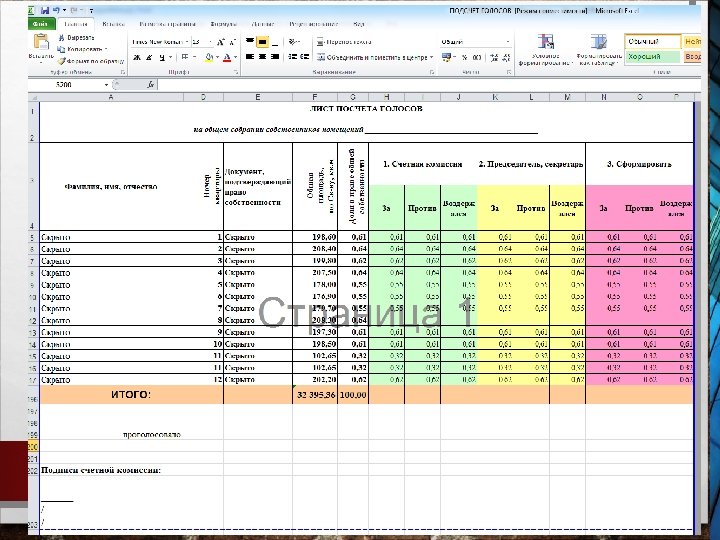Expand the Merge and Center dropdown arrow
The image size is (720, 540).
point(432,57)
